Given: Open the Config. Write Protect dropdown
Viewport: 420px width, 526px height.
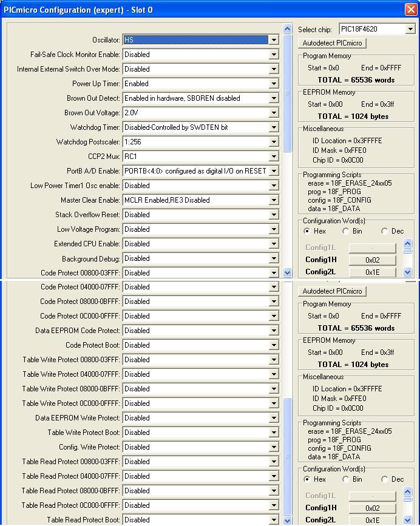Looking at the screenshot, I should (x=201, y=447).
